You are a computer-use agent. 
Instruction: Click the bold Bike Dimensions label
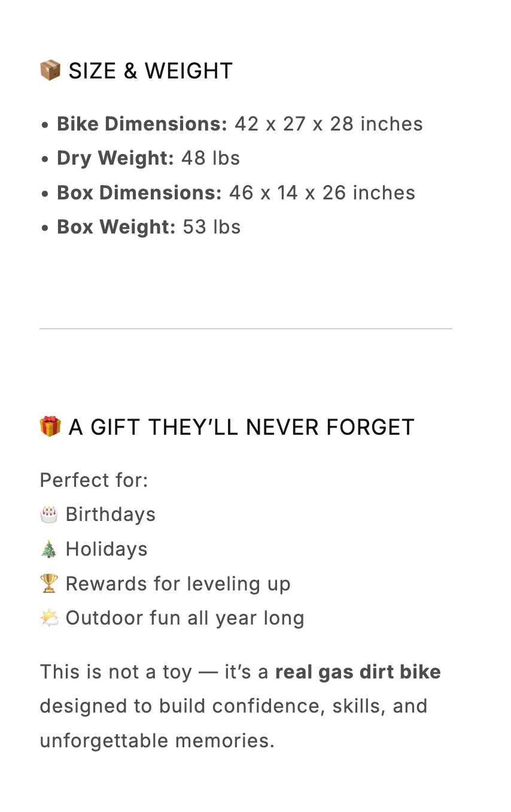pos(142,124)
